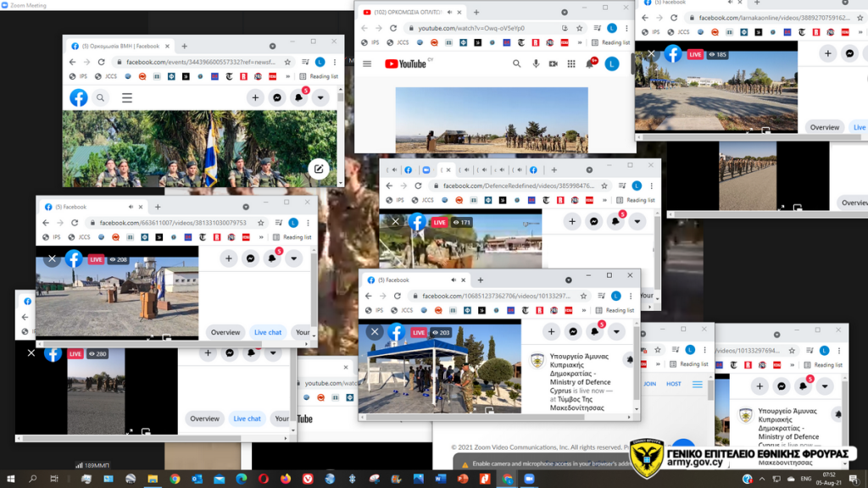The height and width of the screenshot is (488, 868).
Task: Click the YouTube create video camera icon
Action: 554,64
